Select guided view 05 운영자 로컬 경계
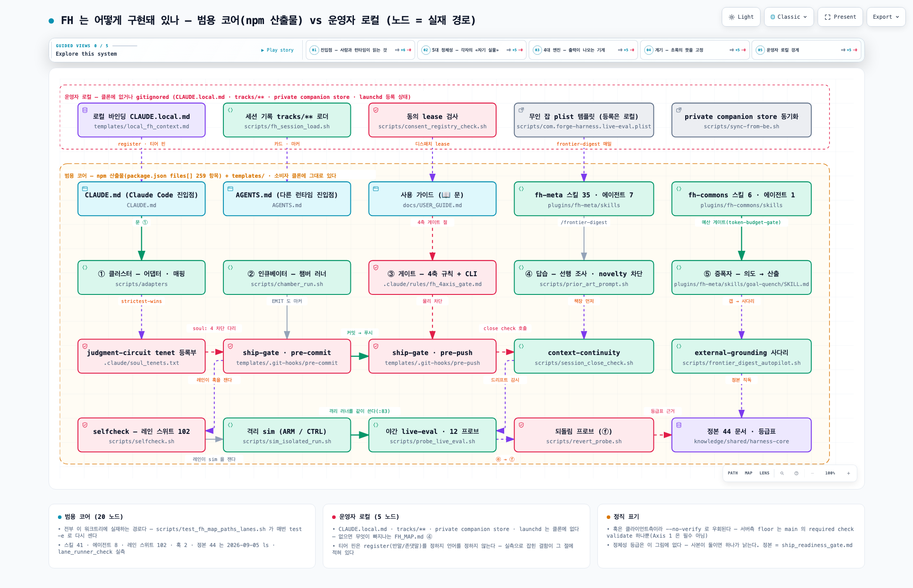This screenshot has height=588, width=913. (x=806, y=50)
